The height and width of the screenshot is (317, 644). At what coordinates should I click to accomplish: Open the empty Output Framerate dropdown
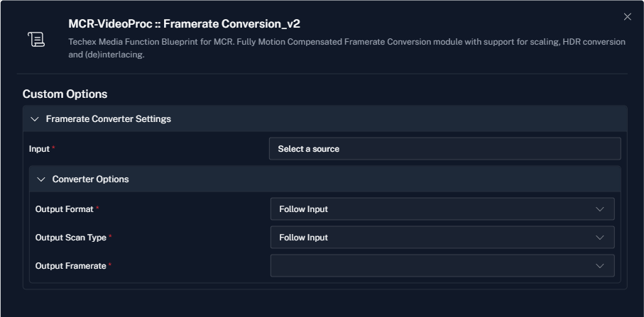click(x=442, y=265)
